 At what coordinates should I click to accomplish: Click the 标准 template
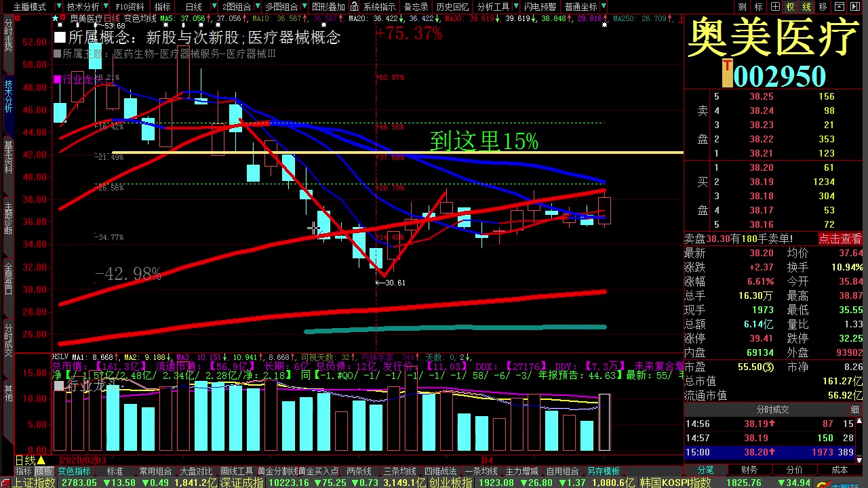click(x=115, y=471)
